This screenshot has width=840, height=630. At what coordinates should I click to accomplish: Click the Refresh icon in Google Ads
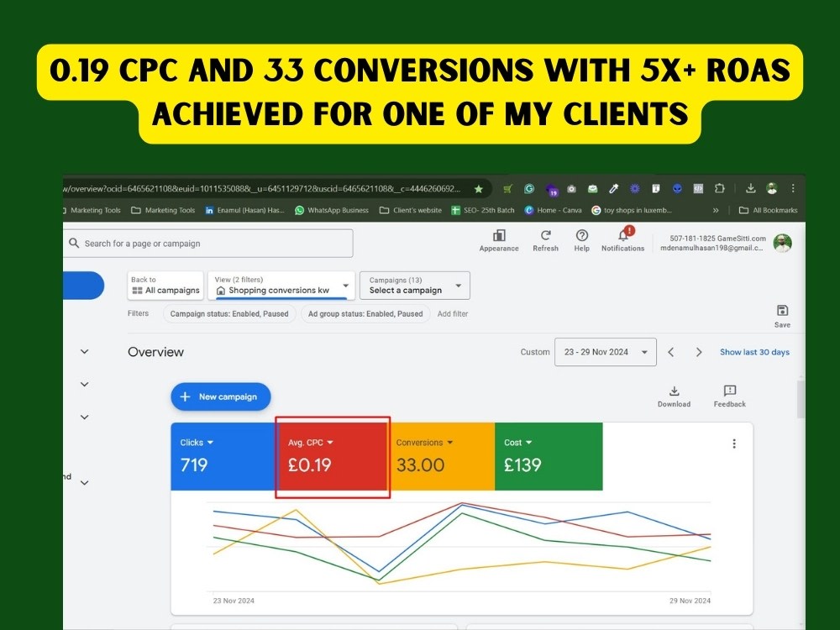coord(545,240)
